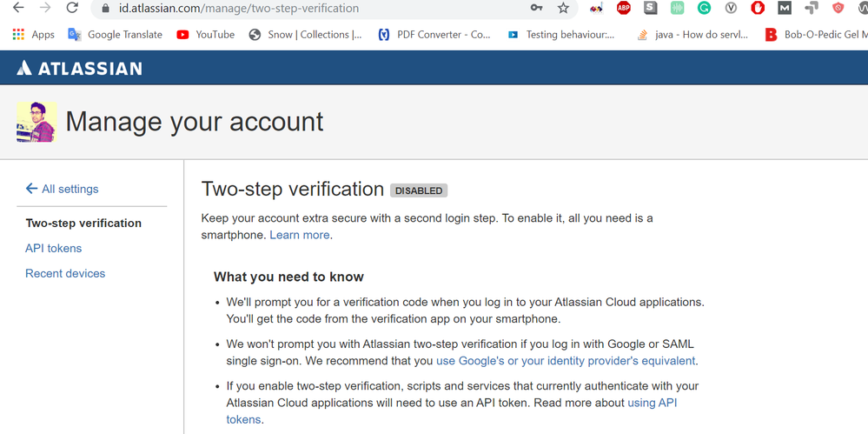Open the Grammarly extension icon
The width and height of the screenshot is (868, 434).
(x=704, y=8)
